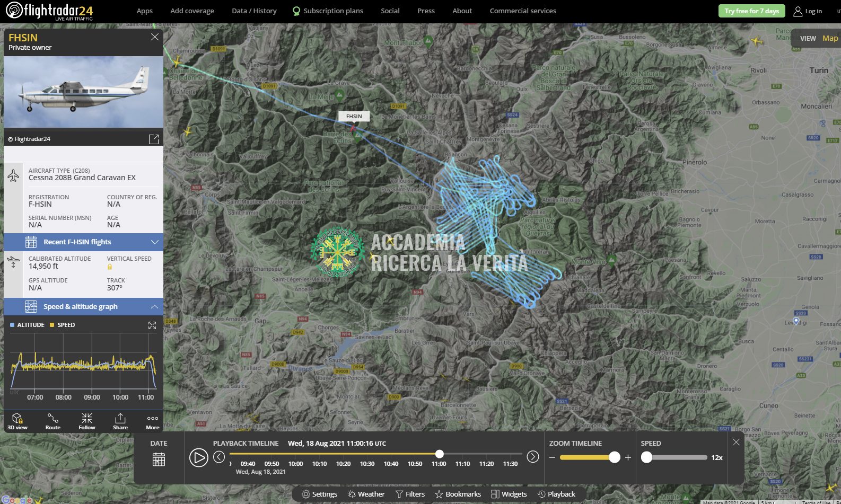Open the Commercial services menu

click(523, 11)
